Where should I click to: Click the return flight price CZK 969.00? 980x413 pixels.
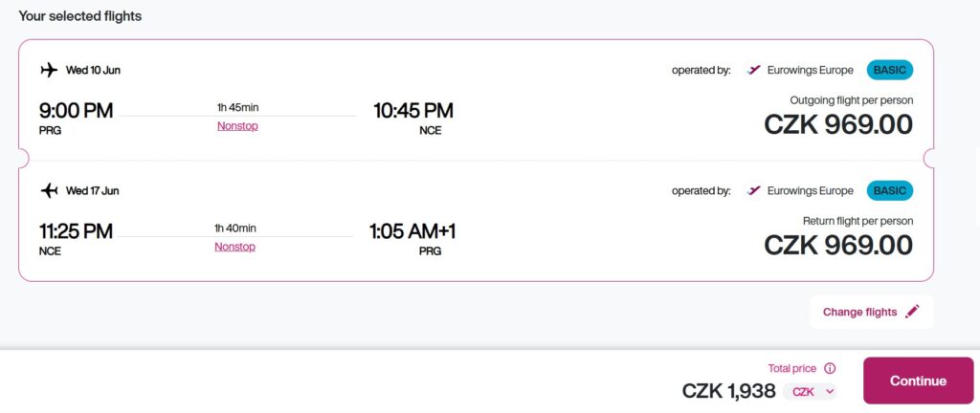838,245
